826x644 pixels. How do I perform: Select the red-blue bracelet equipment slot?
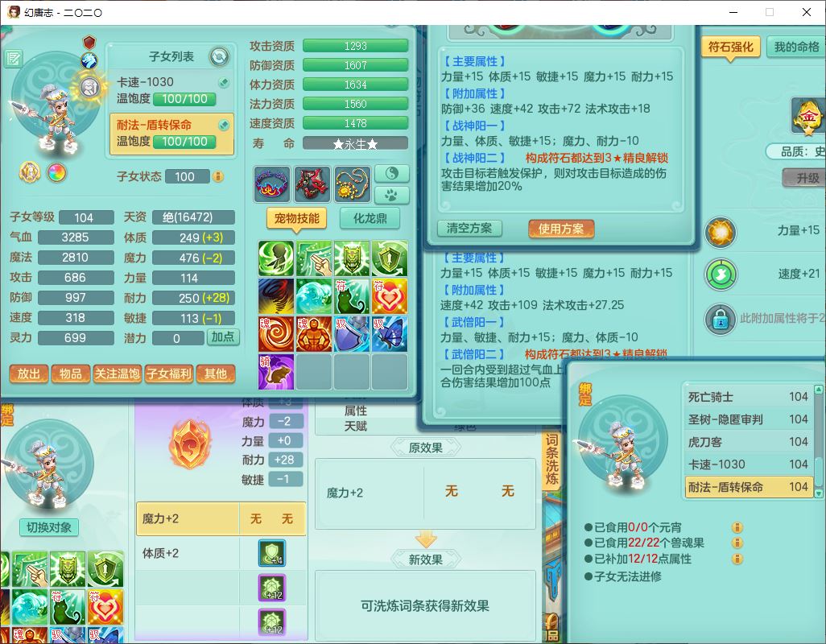271,184
